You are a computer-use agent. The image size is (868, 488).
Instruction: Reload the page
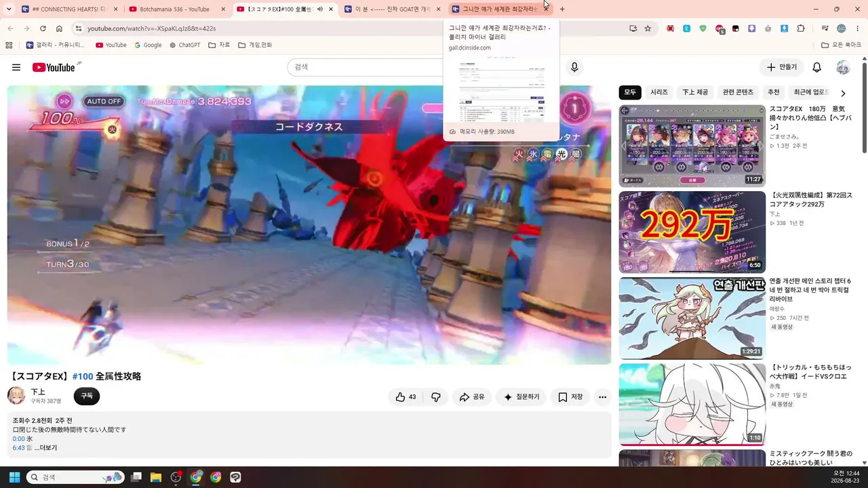[x=43, y=28]
